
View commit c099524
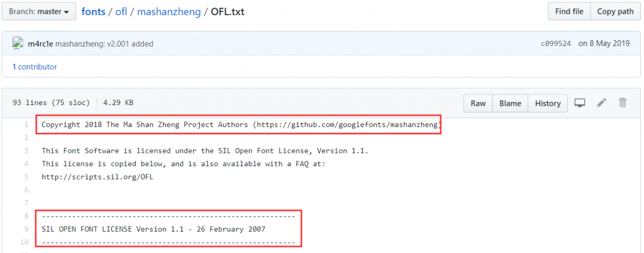(x=555, y=44)
